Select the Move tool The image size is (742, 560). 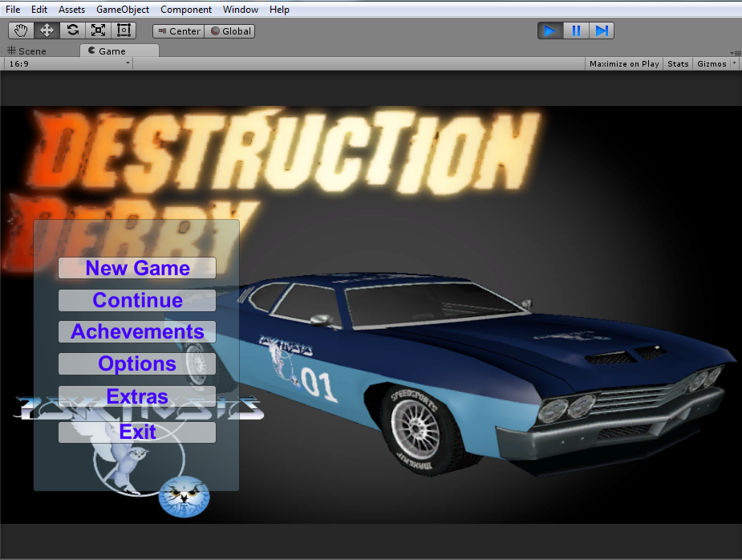[47, 30]
